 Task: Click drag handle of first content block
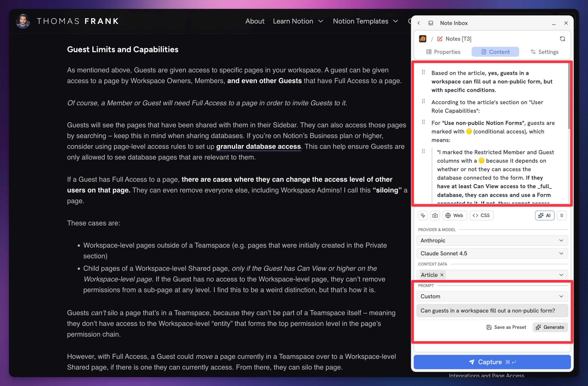tap(424, 73)
